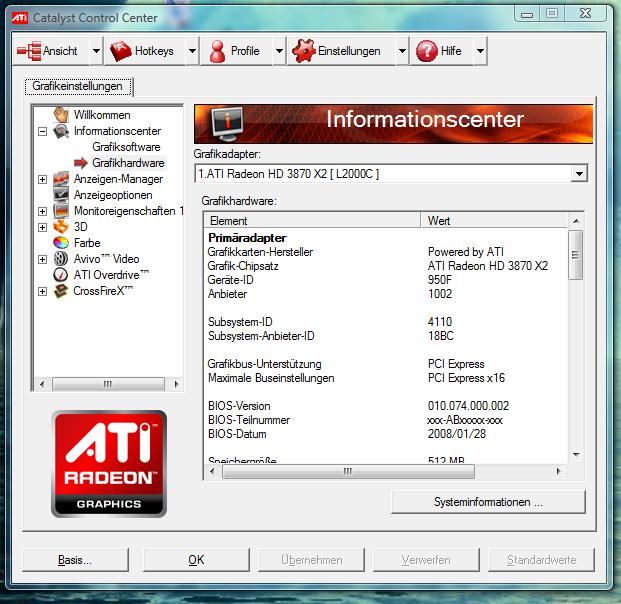The width and height of the screenshot is (621, 604).
Task: Click the Systeminformationen button
Action: pyautogui.click(x=488, y=502)
